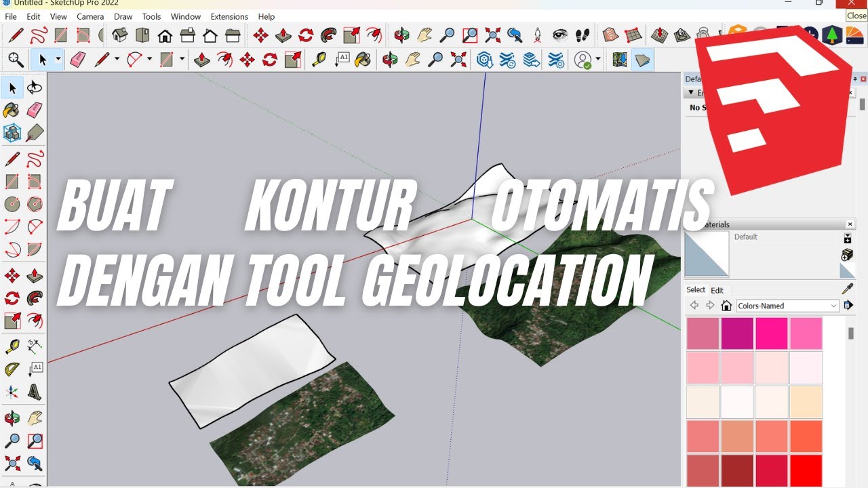Open the Arc tool dropdown arrow
Viewport: 868px width, 488px height.
pos(149,60)
